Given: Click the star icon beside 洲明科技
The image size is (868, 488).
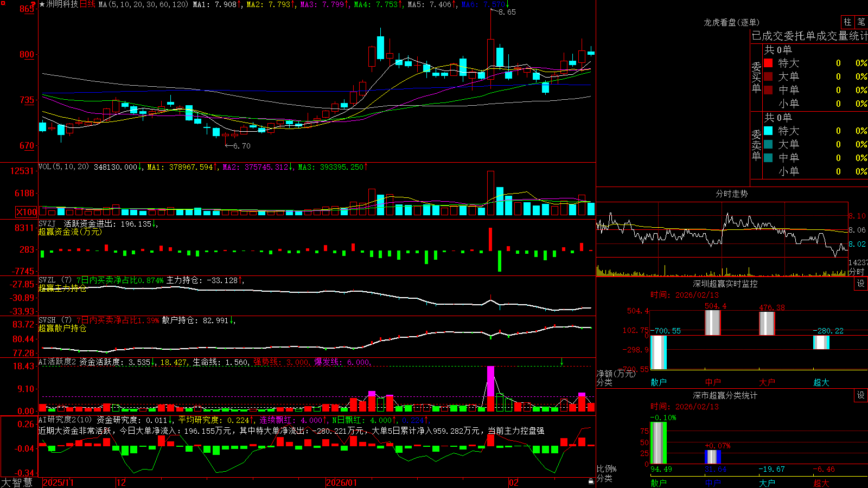Looking at the screenshot, I should [x=42, y=4].
